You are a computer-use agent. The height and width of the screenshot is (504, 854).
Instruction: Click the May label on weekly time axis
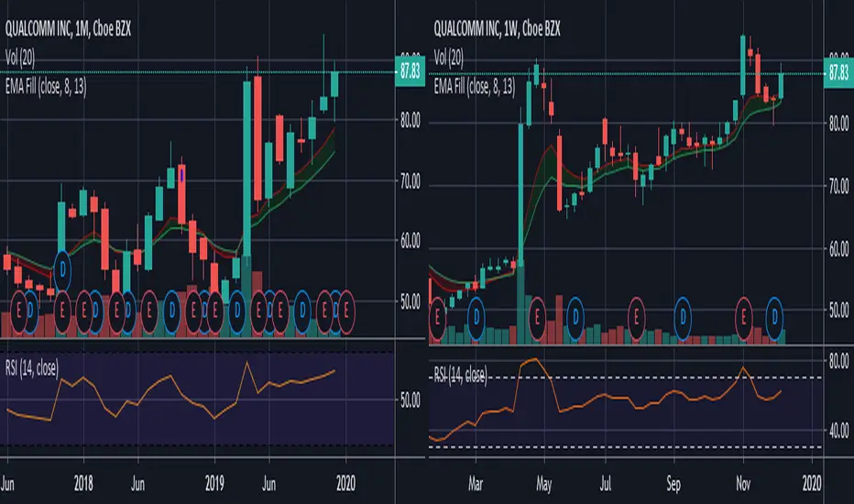pyautogui.click(x=544, y=484)
